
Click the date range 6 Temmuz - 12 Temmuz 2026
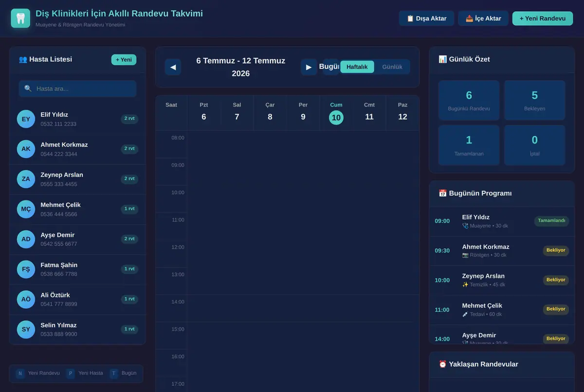pos(241,67)
